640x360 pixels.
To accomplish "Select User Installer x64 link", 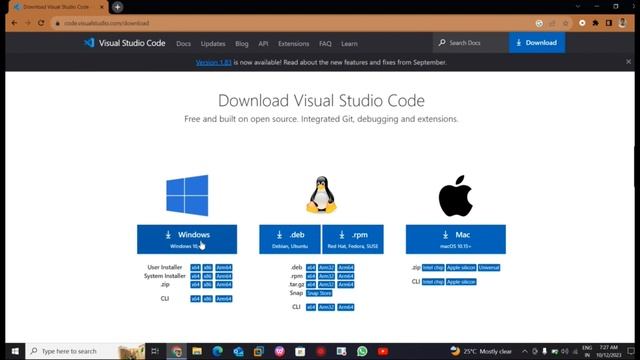I will coord(196,267).
